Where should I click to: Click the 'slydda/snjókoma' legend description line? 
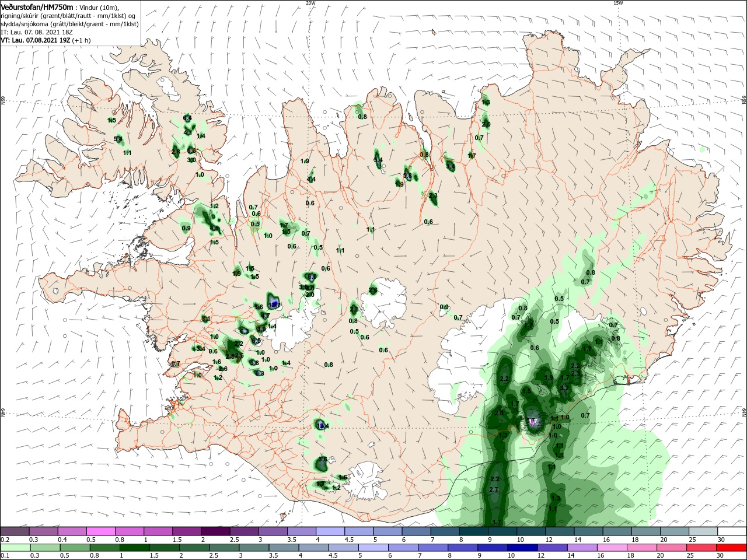(69, 24)
